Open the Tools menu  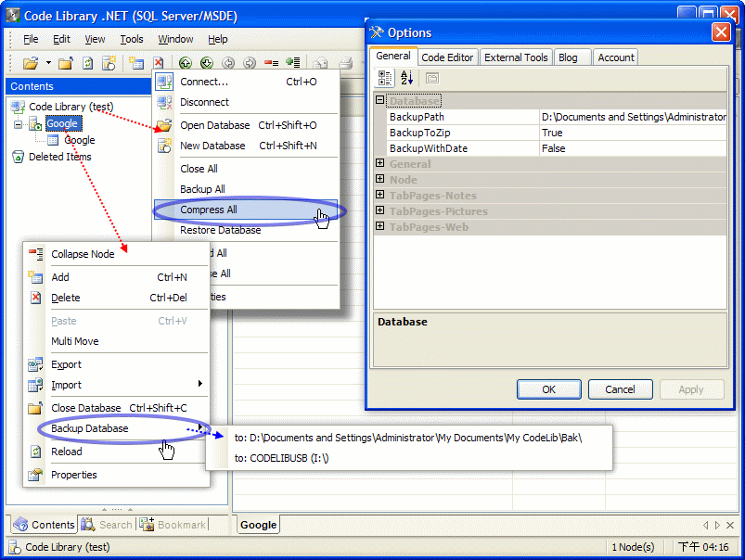tap(132, 39)
